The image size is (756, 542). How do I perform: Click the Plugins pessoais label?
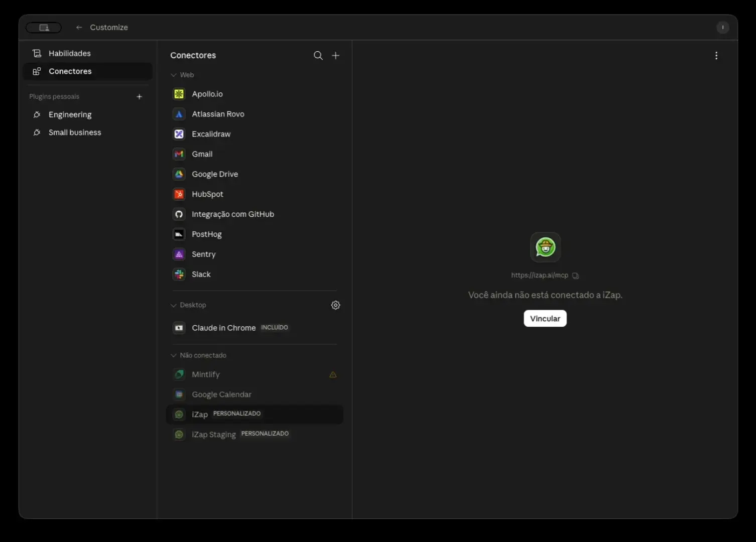point(54,96)
